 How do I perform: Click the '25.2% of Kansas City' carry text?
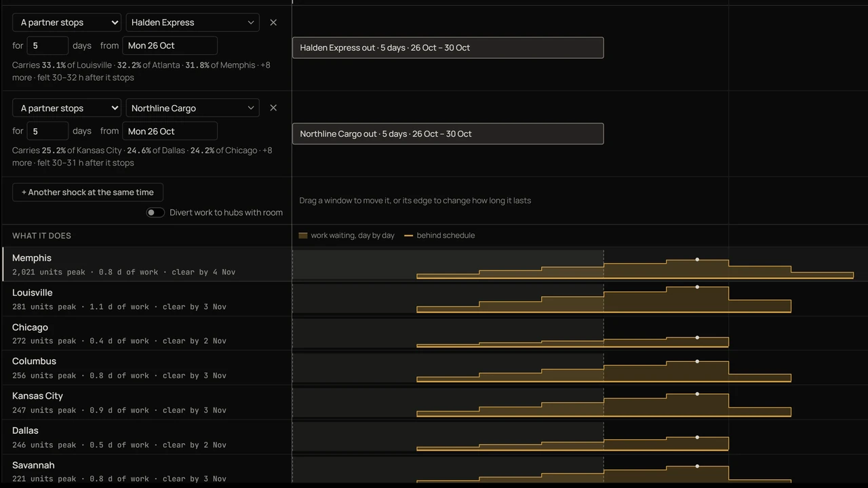[82, 150]
